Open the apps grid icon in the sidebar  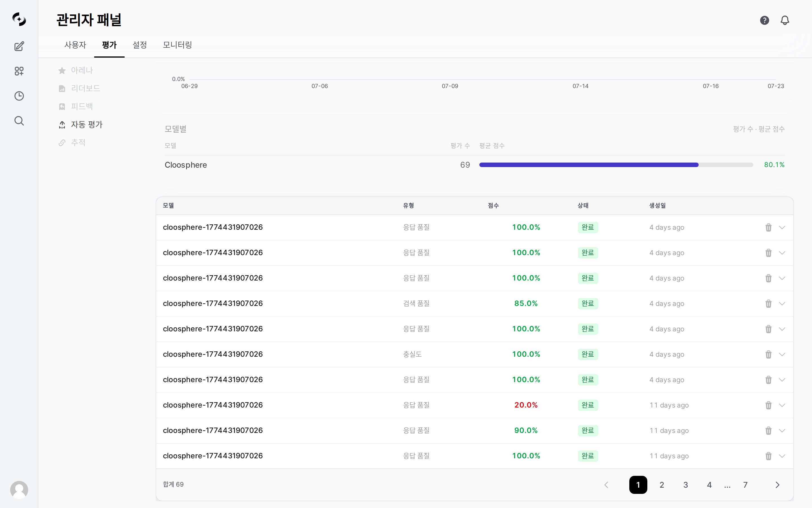point(19,71)
